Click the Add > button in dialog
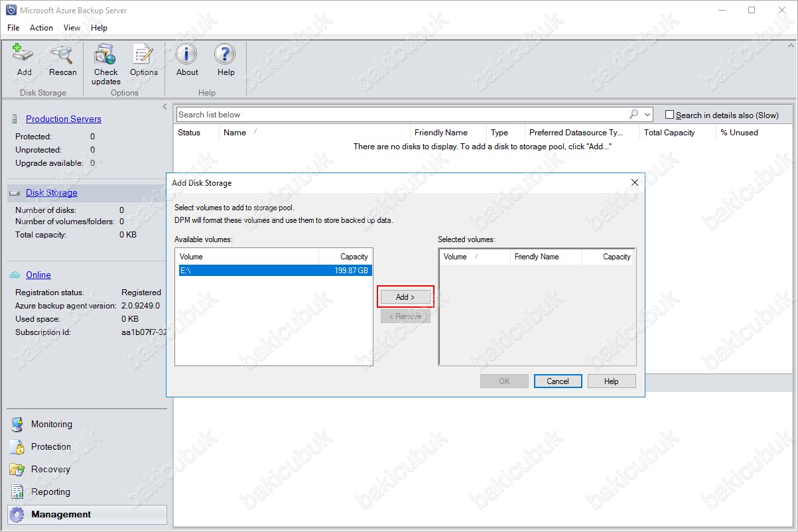 405,297
